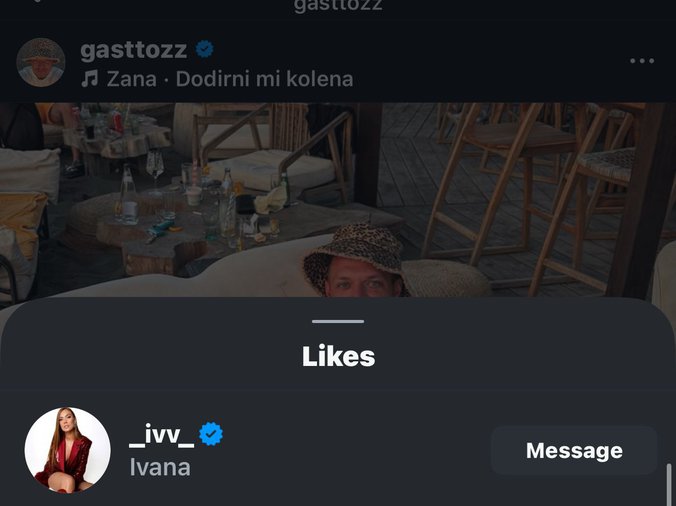Image resolution: width=676 pixels, height=506 pixels.
Task: Click the verified badge beside gasttozz
Action: point(205,49)
